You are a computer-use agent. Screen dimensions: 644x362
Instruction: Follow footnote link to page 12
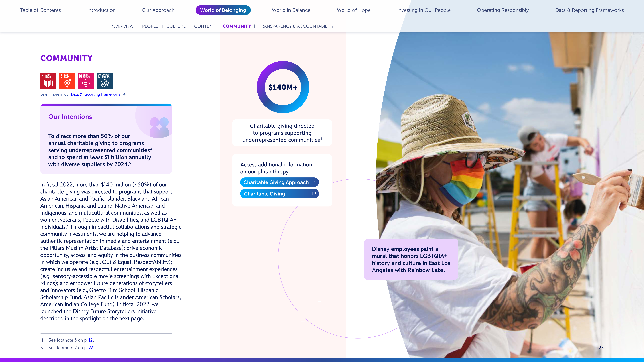click(91, 340)
